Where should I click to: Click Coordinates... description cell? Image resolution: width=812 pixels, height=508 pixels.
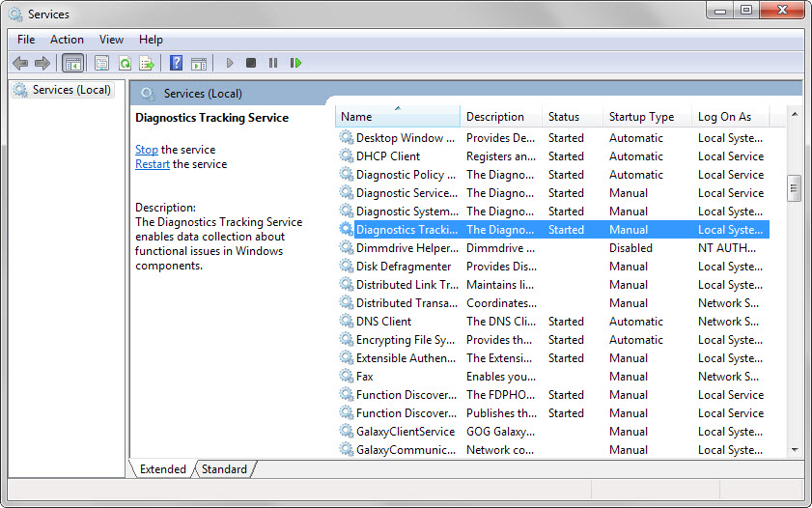[501, 303]
